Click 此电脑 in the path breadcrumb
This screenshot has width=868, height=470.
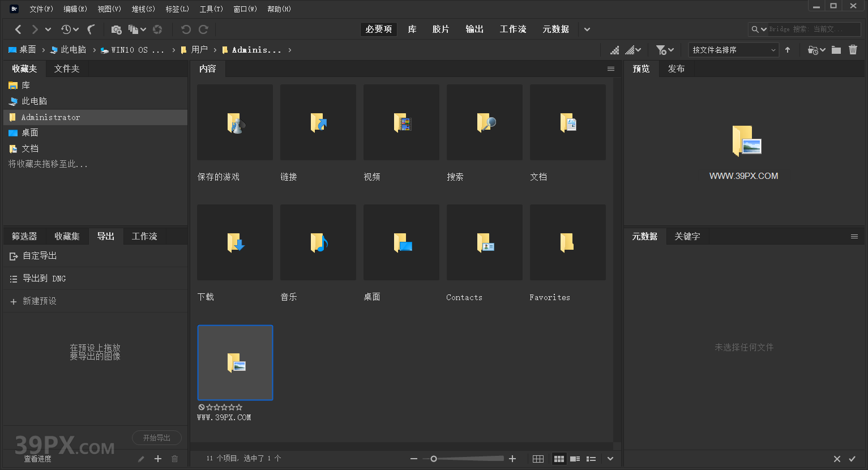coord(68,50)
